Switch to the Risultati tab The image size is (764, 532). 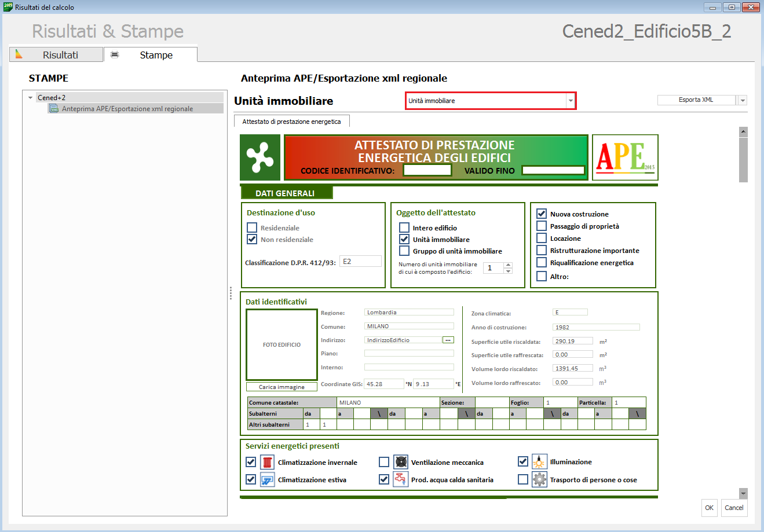57,55
